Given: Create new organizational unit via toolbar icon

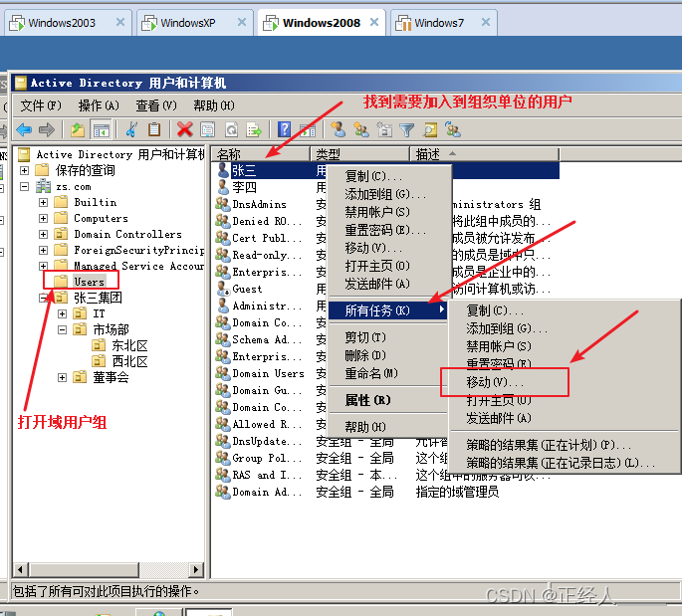Looking at the screenshot, I should tap(384, 129).
